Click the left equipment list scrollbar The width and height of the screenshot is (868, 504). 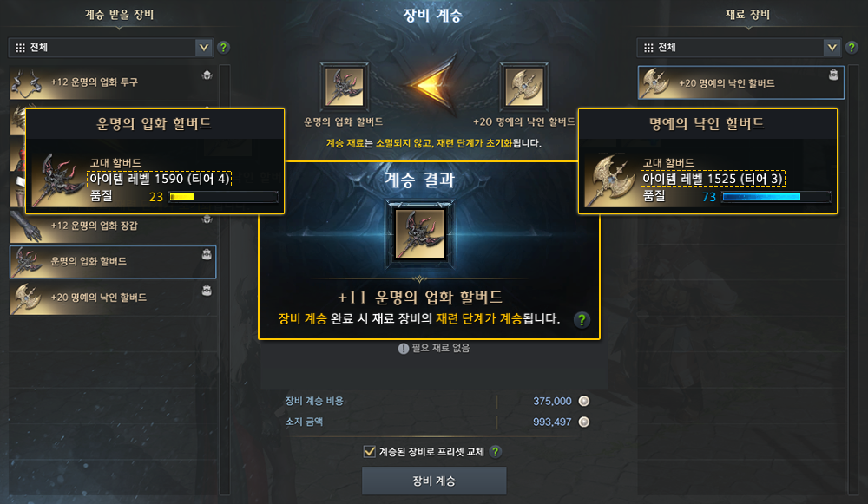tap(225, 279)
